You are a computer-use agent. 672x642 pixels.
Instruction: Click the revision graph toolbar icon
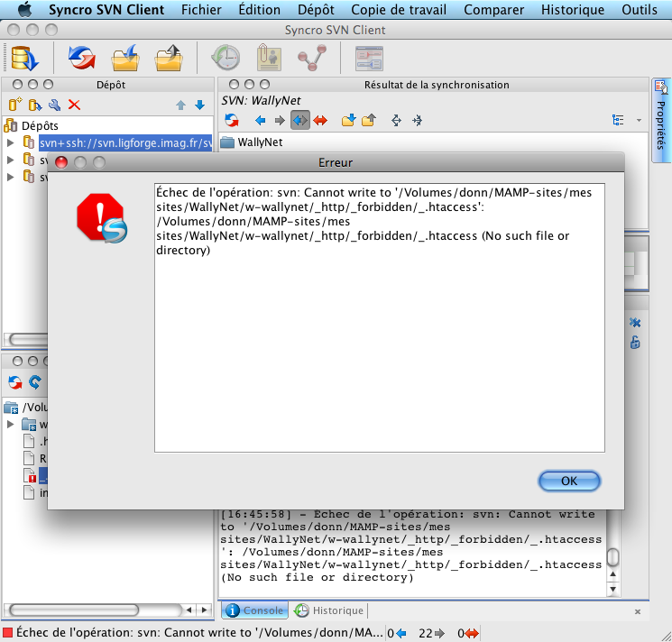coord(312,58)
